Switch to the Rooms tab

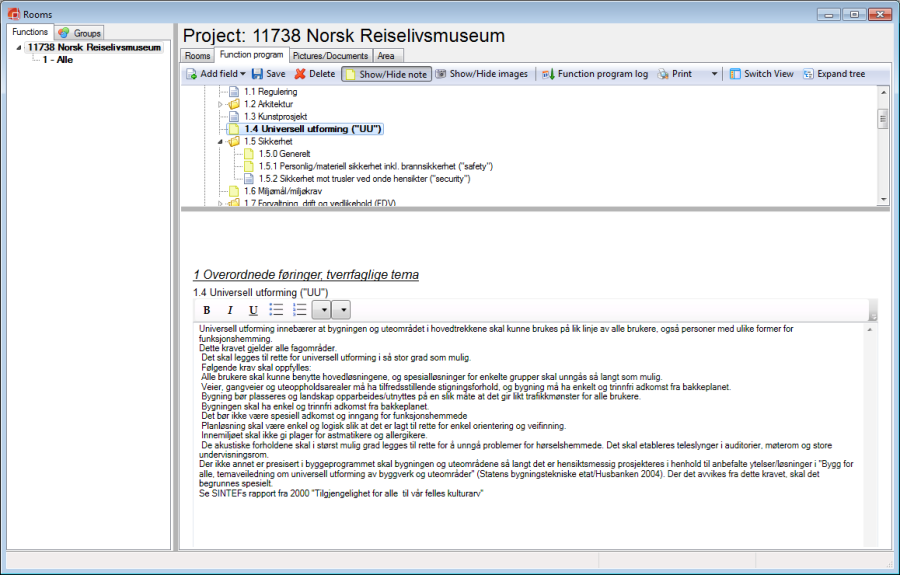197,56
